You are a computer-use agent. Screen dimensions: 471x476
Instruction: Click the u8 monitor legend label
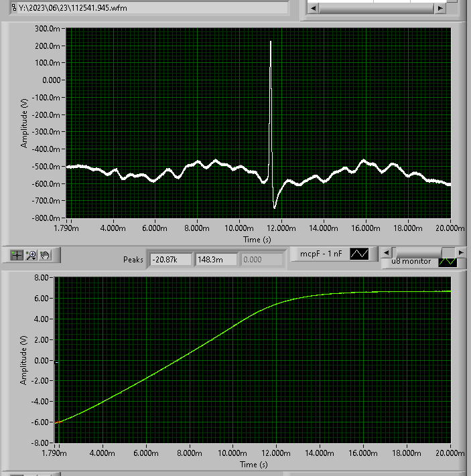411,262
